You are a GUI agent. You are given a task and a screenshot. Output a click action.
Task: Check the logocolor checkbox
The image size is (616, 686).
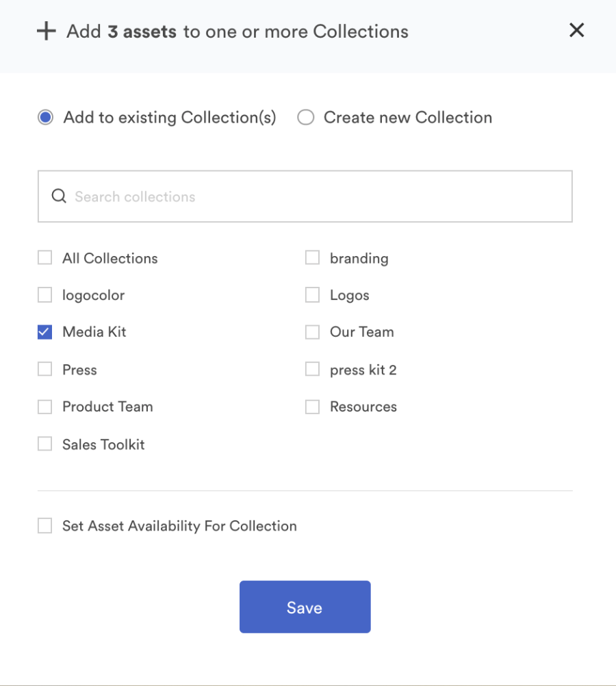44,295
